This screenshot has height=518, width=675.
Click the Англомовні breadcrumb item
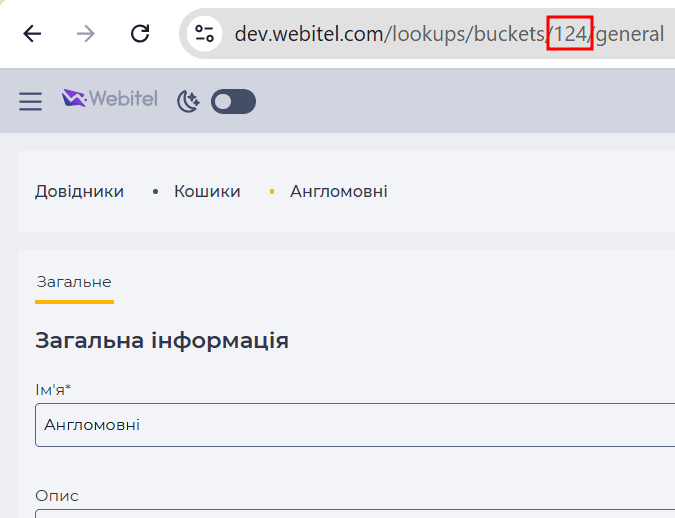pos(339,192)
